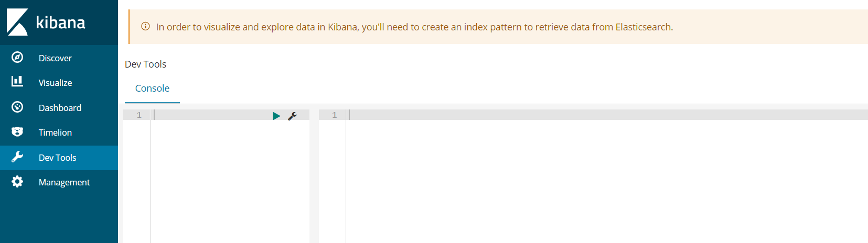Switch to the Console tab
The width and height of the screenshot is (868, 243).
(152, 89)
